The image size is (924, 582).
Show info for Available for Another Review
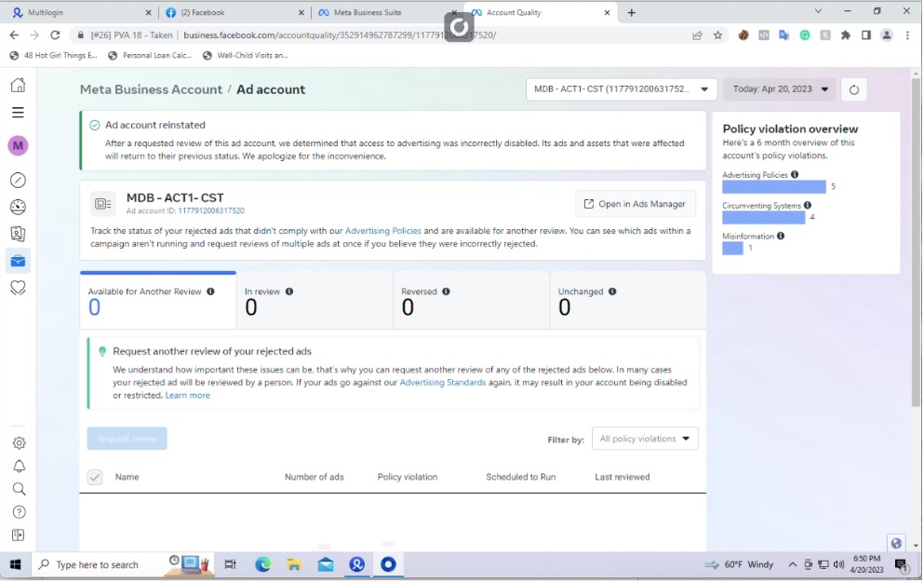[210, 291]
